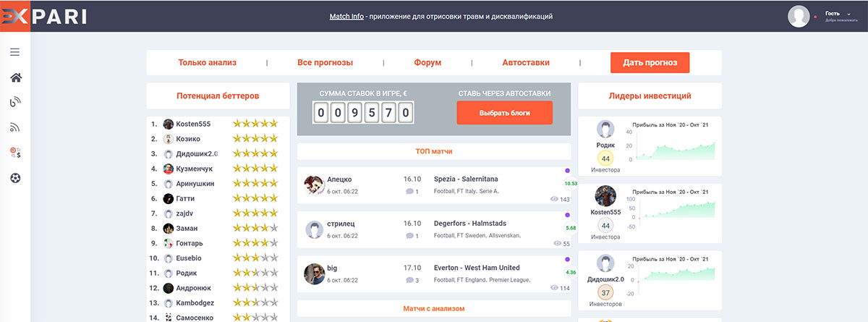Screen dimensions: 868x322
Task: Click the EXPARI logo
Action: 43,16
